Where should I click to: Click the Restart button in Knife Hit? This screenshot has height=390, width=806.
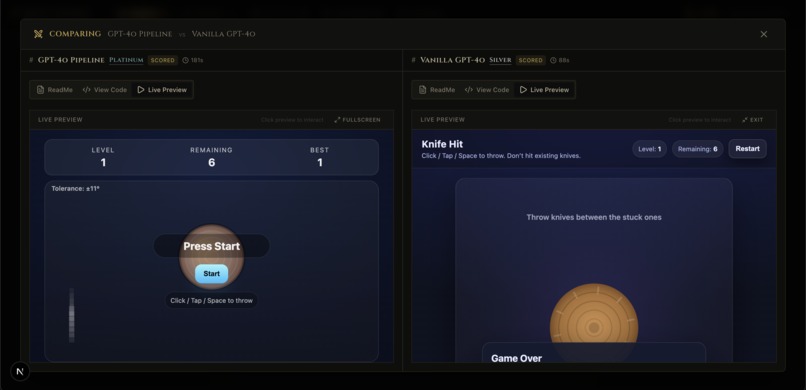coord(747,148)
